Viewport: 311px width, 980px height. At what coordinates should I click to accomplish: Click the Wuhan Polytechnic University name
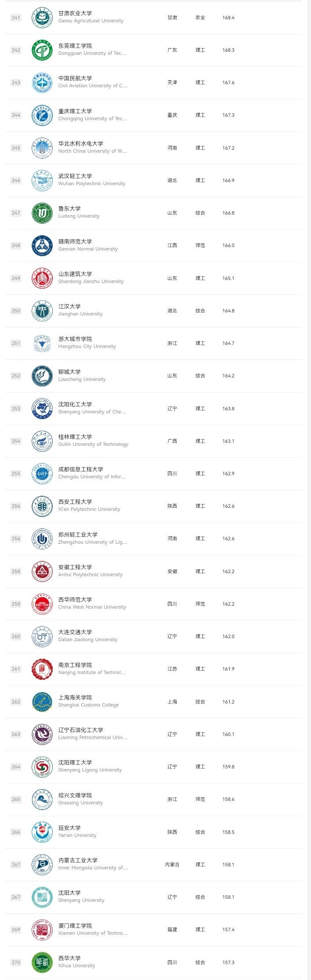click(x=92, y=183)
